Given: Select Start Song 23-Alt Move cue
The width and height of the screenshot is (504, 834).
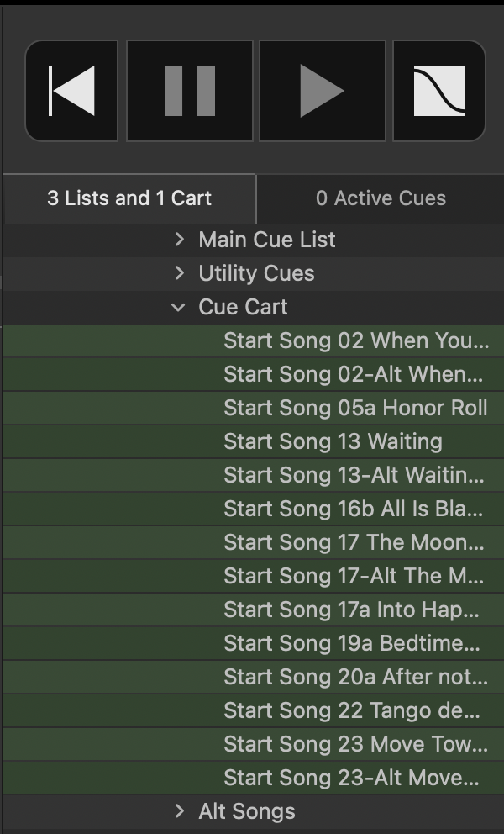Looking at the screenshot, I should click(254, 778).
